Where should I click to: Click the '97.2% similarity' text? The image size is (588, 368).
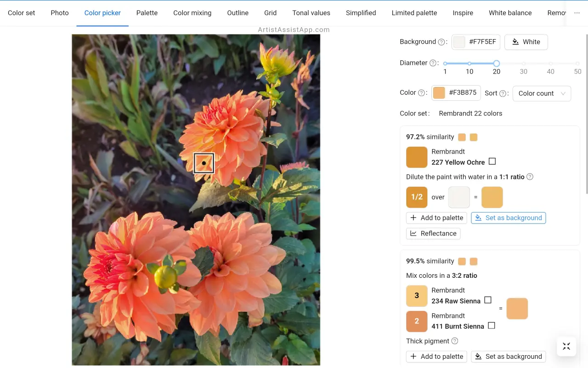coord(430,137)
